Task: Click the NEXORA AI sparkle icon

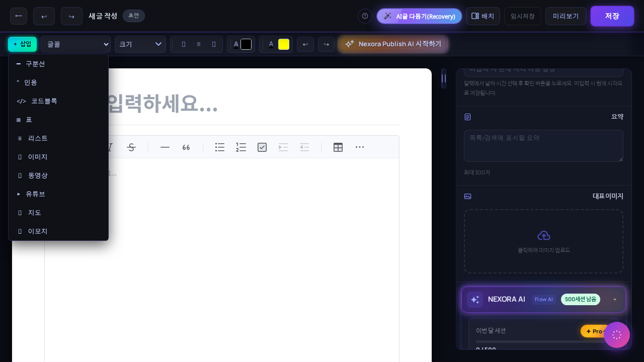Action: [x=475, y=300]
